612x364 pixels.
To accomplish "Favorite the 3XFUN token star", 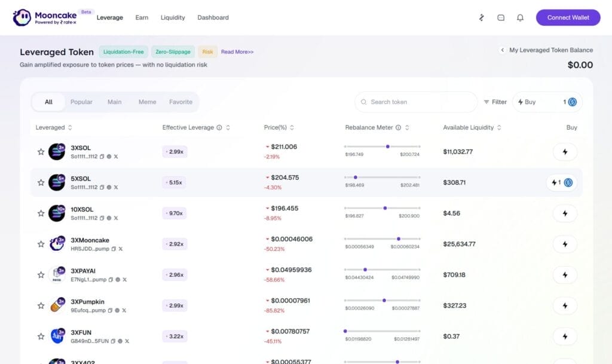I will tap(41, 337).
